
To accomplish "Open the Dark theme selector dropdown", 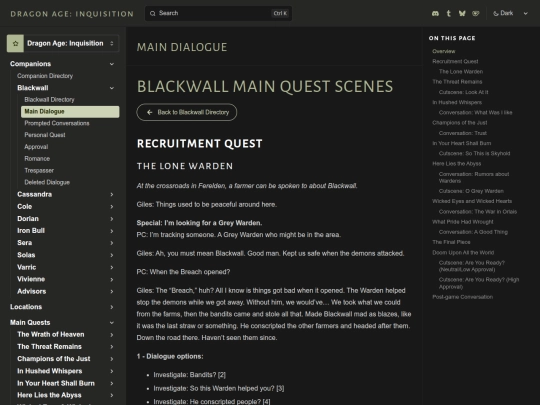I will (x=510, y=13).
